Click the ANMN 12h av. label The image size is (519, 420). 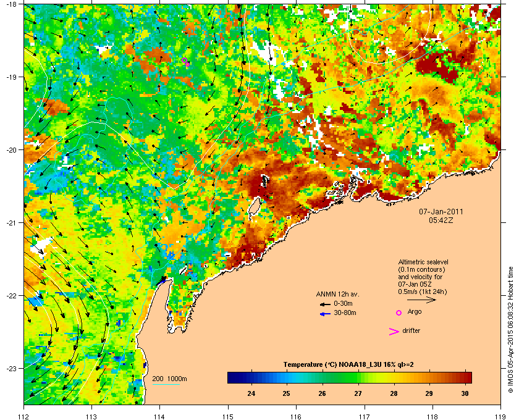click(x=337, y=294)
